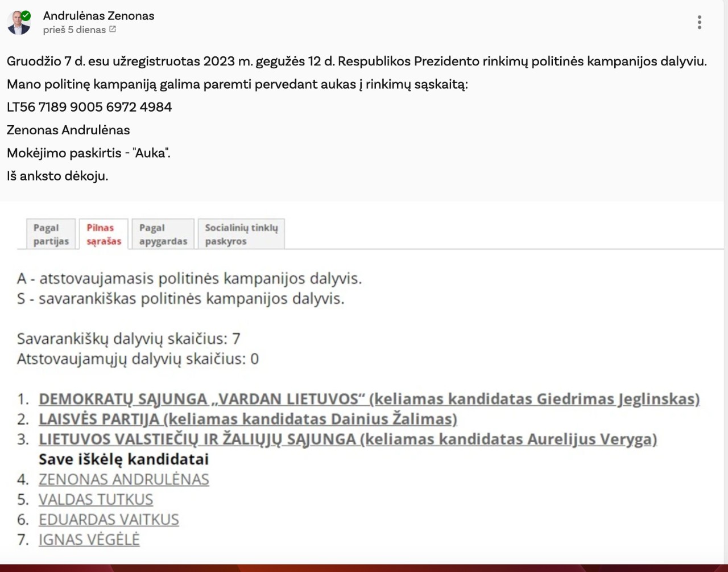
Task: Switch to the Pagal apygardas tab
Action: point(163,234)
